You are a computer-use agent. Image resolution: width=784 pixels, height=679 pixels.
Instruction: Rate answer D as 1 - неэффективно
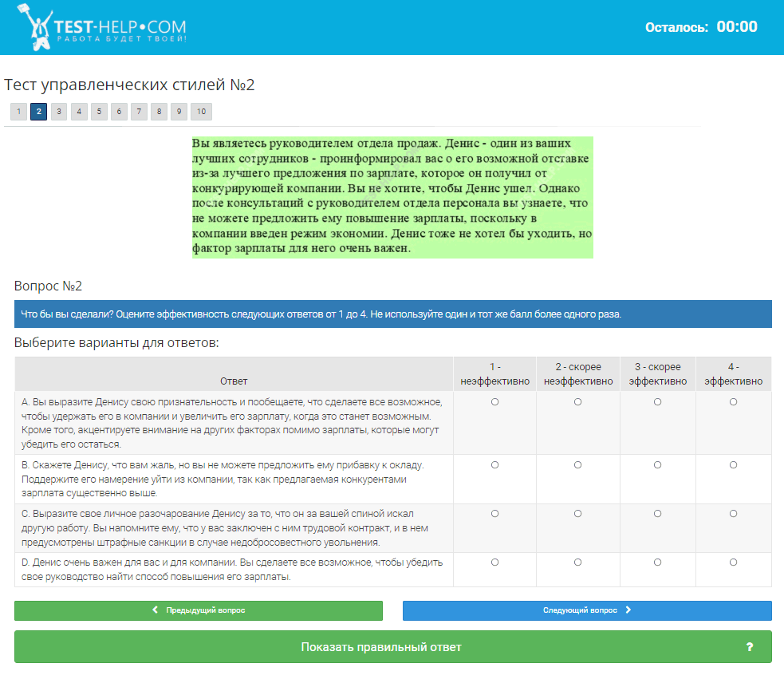[495, 563]
